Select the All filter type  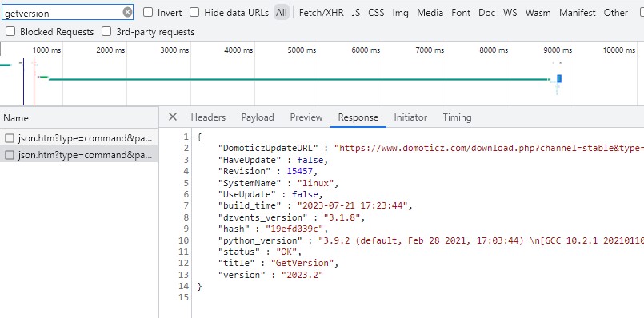[282, 13]
